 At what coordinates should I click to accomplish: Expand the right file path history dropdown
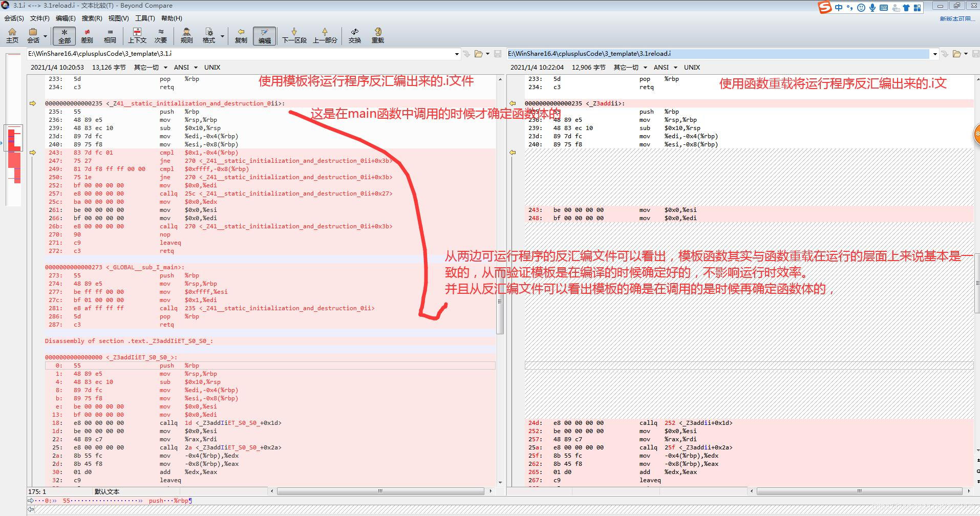pyautogui.click(x=935, y=54)
